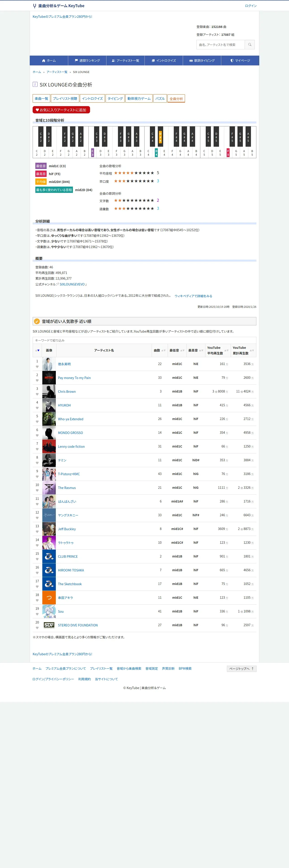Open the 徳永英明 artist thumbnail

coord(49,364)
